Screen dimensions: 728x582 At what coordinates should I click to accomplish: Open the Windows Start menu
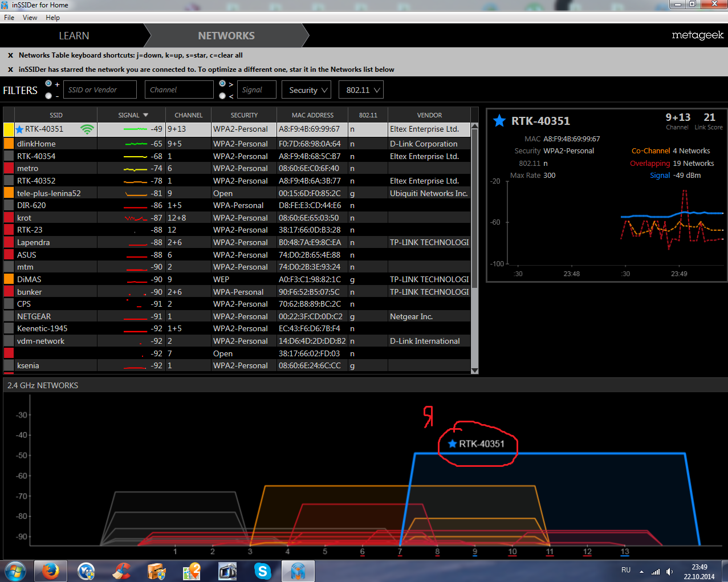15,571
